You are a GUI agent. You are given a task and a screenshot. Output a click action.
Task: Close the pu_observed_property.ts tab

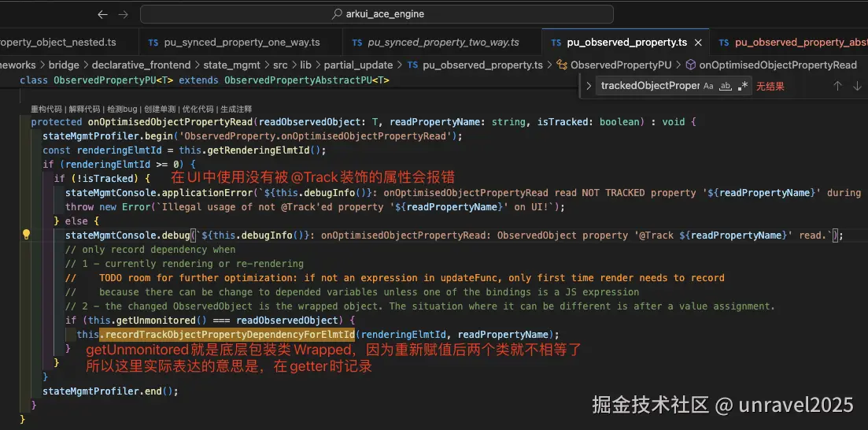pyautogui.click(x=697, y=43)
